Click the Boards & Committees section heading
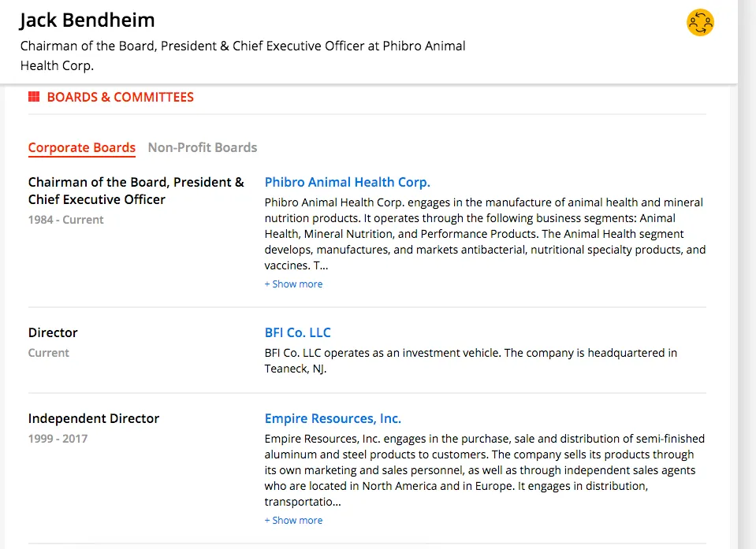Screen dimensions: 756x549 (x=120, y=97)
